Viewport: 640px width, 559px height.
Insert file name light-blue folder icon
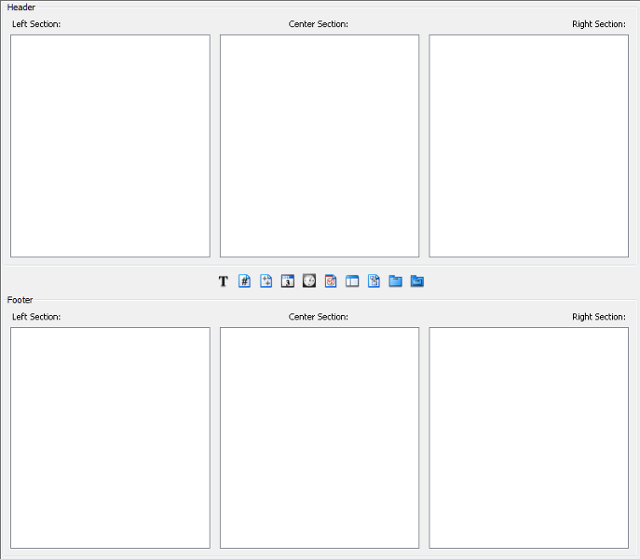[395, 281]
